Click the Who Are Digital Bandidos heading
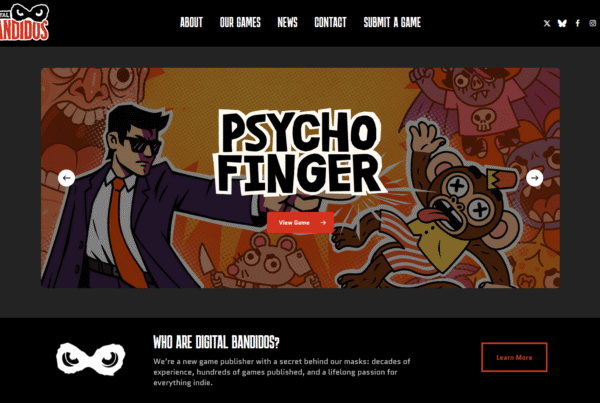This screenshot has height=403, width=600. tap(216, 342)
